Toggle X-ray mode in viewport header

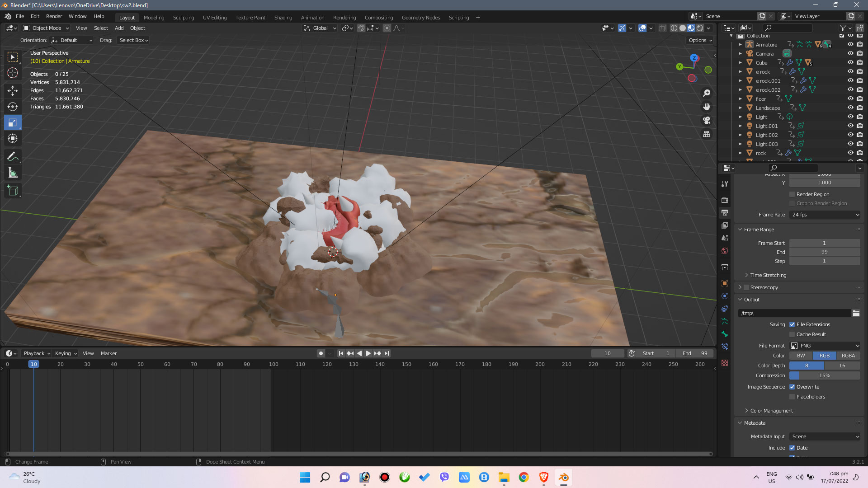coord(662,28)
